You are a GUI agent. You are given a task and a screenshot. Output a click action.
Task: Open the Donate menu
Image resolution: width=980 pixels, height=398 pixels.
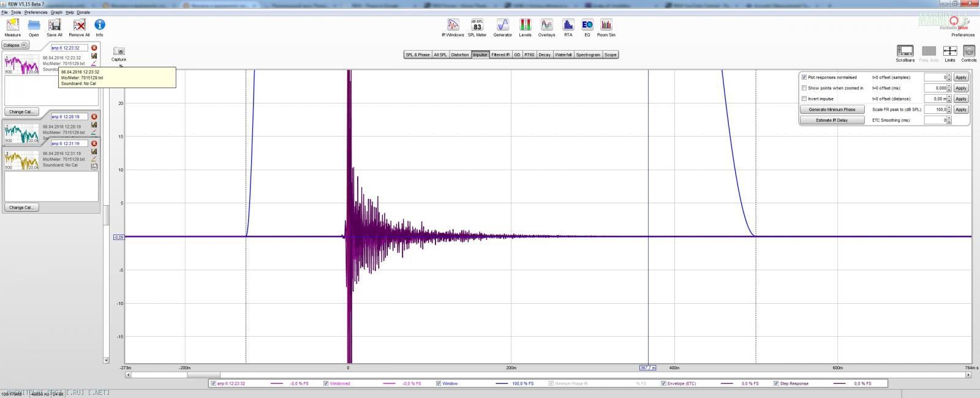click(x=83, y=12)
